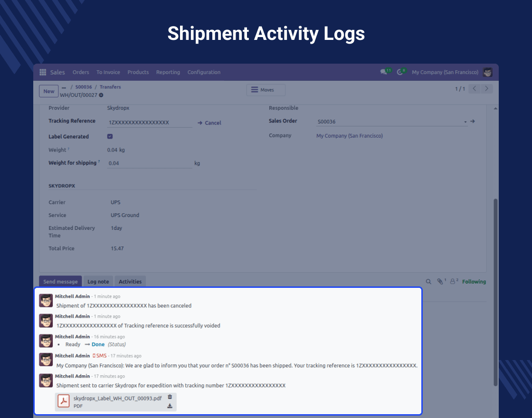Open S00036 breadcrumb link
This screenshot has width=532, height=418.
point(84,87)
